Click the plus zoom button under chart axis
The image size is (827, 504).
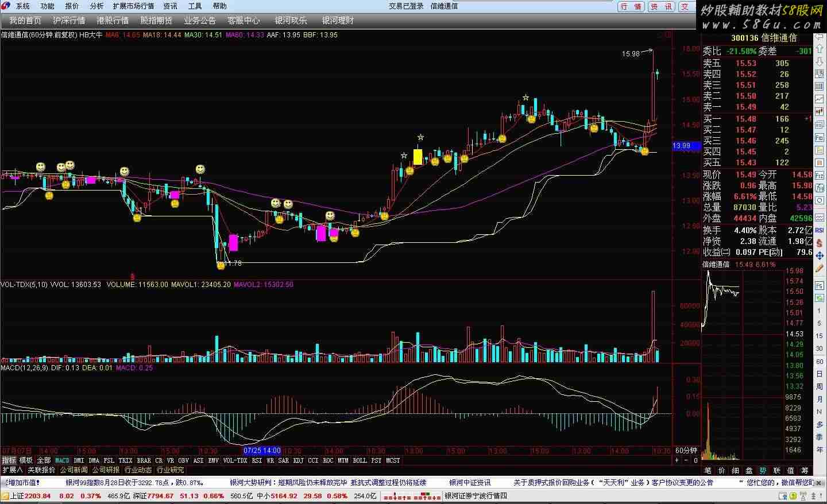677,460
